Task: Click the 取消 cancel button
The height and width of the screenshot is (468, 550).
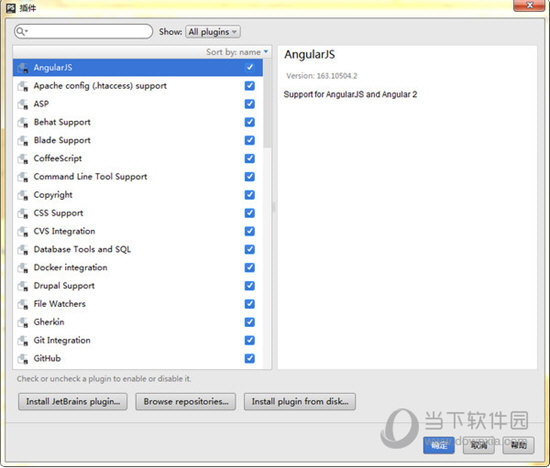Action: click(479, 445)
